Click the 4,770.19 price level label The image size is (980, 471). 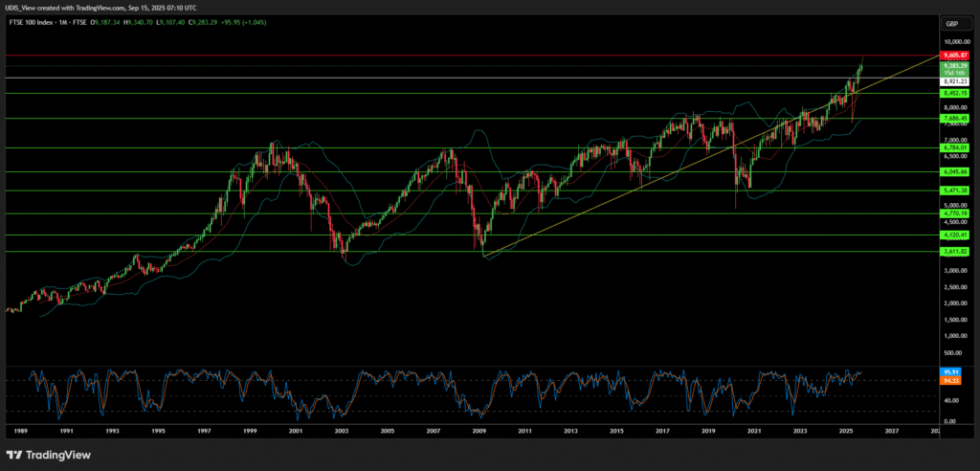(956, 213)
